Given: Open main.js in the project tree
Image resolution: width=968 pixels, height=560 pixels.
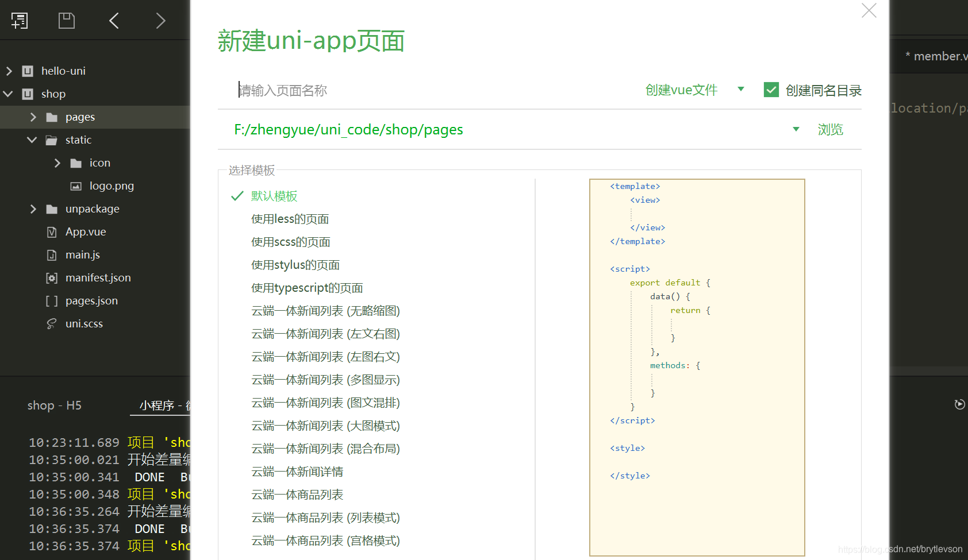Looking at the screenshot, I should tap(83, 255).
